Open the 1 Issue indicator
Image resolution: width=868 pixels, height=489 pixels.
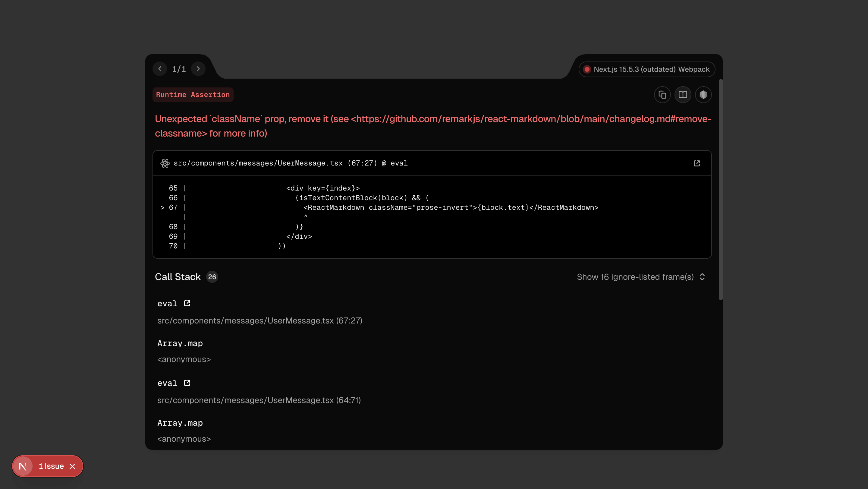click(x=51, y=466)
